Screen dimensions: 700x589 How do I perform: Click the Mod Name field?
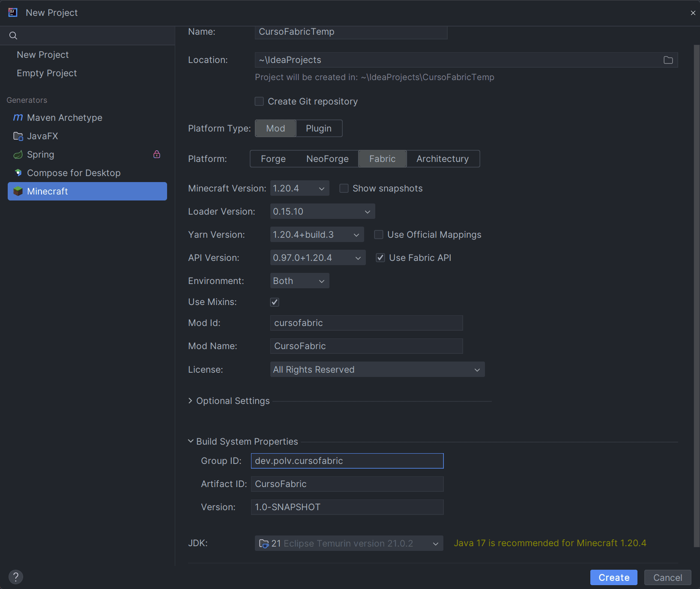(x=366, y=346)
